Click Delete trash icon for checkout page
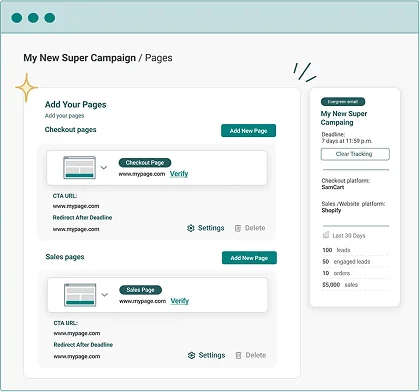Viewport: 420px width, 392px height. (238, 228)
